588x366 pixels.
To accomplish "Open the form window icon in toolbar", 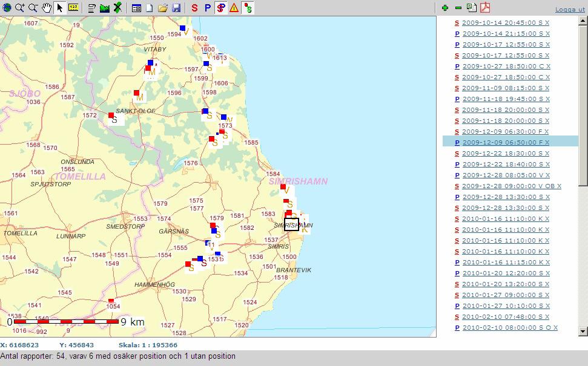I will click(136, 7).
